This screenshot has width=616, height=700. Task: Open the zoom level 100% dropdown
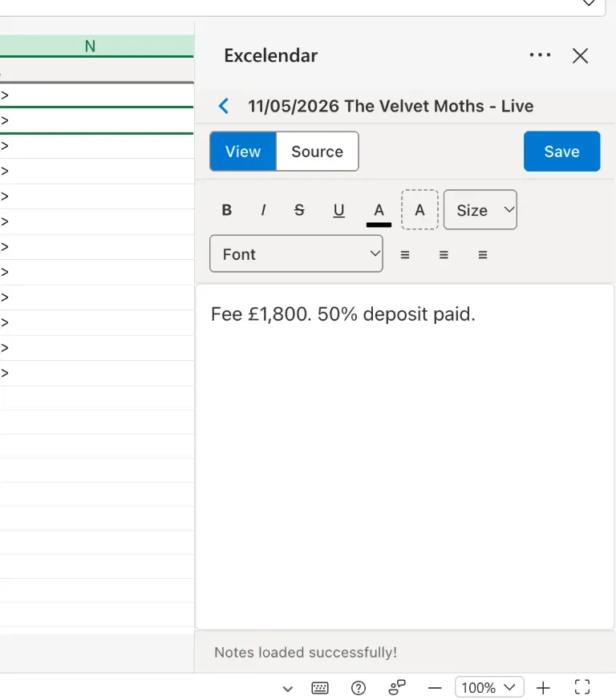489,687
